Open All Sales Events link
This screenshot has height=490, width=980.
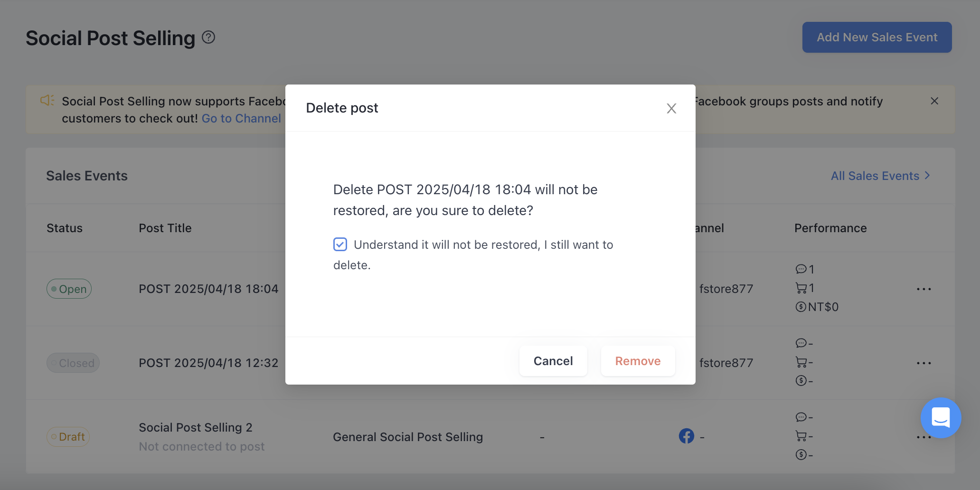(x=875, y=176)
